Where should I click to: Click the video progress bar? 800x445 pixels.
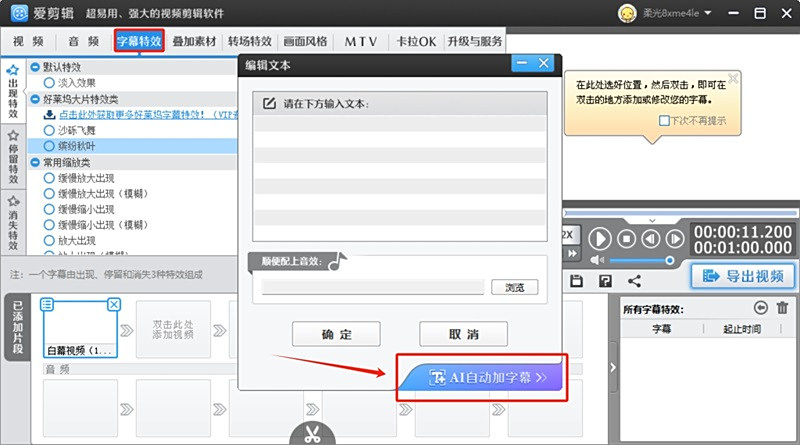tap(681, 213)
